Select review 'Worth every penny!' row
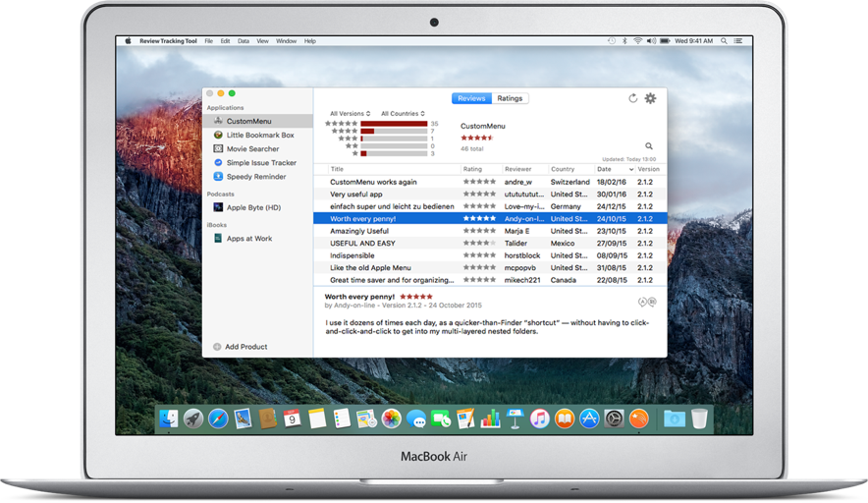This screenshot has height=503, width=868. (490, 218)
